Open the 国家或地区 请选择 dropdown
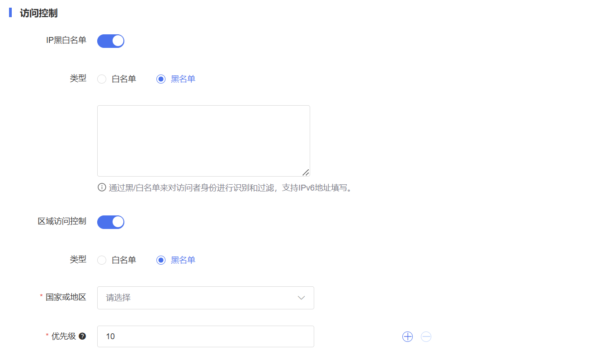Screen dimensions: 590x364 pyautogui.click(x=206, y=298)
